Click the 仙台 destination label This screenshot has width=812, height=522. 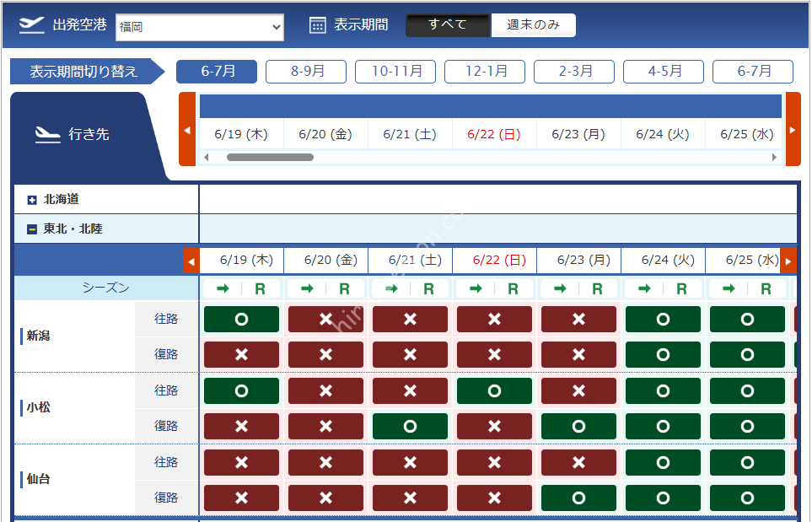pyautogui.click(x=38, y=479)
